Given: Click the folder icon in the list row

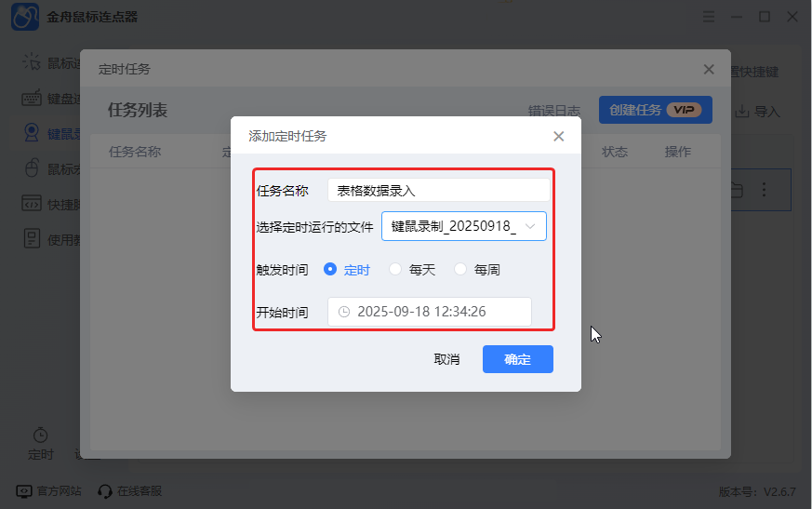Looking at the screenshot, I should coord(737,190).
